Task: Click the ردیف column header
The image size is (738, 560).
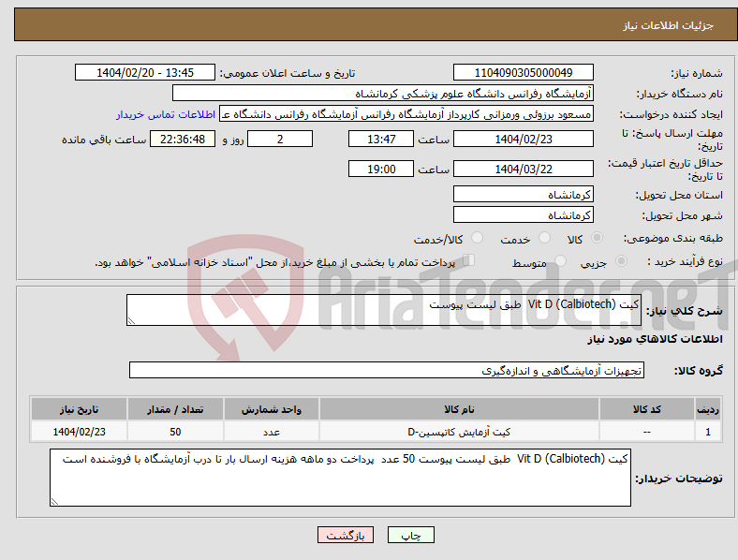Action: [x=708, y=409]
